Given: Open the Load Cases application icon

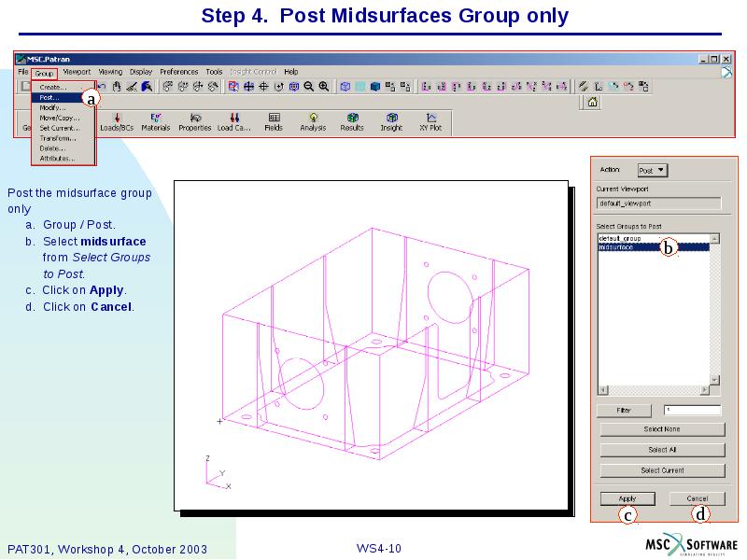Looking at the screenshot, I should pyautogui.click(x=233, y=122).
